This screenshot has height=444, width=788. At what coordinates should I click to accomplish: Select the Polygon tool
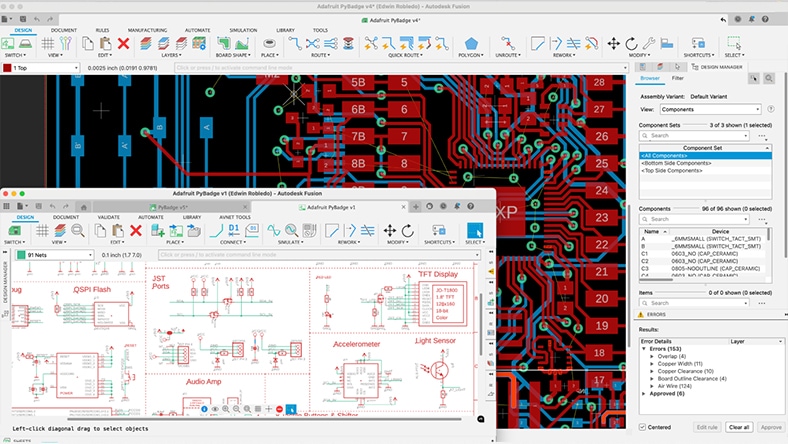click(471, 44)
